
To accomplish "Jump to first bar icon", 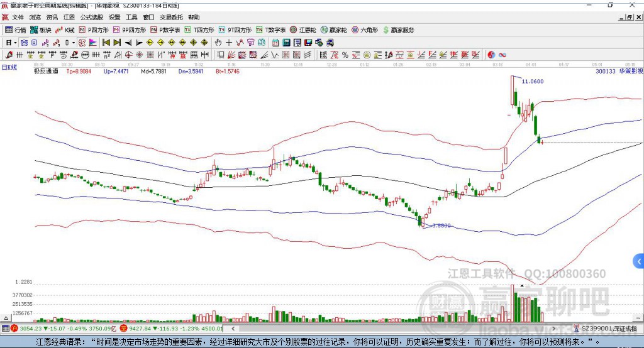I will coord(106,43).
